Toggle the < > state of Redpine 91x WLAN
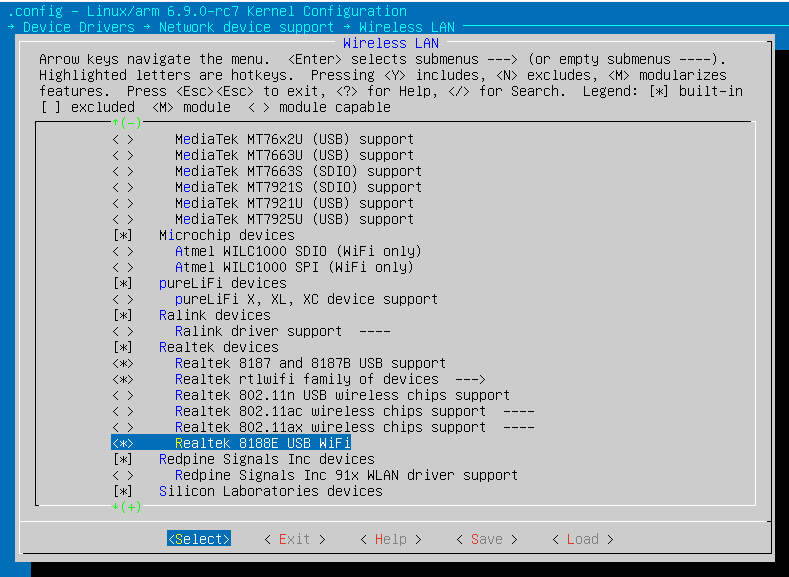Image resolution: width=789 pixels, height=577 pixels. click(123, 475)
